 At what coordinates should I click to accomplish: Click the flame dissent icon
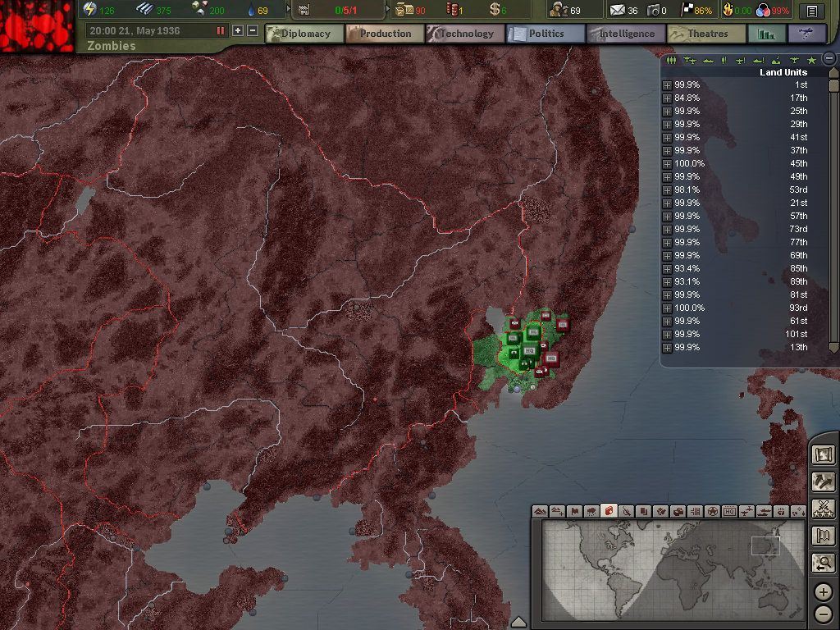point(728,10)
